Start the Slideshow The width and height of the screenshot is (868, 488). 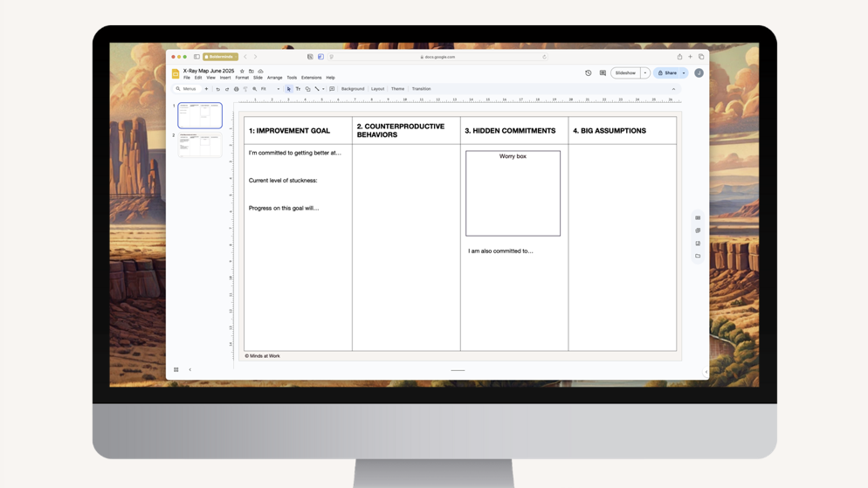click(x=625, y=73)
